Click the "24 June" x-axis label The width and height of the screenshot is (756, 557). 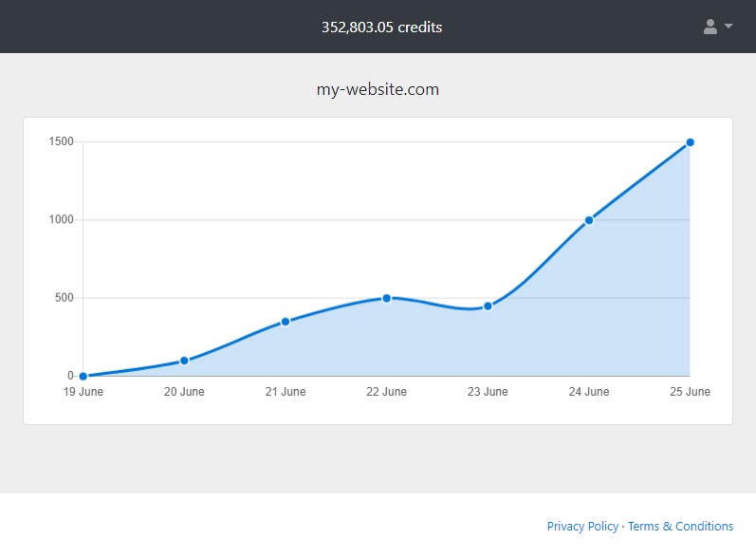tap(589, 392)
